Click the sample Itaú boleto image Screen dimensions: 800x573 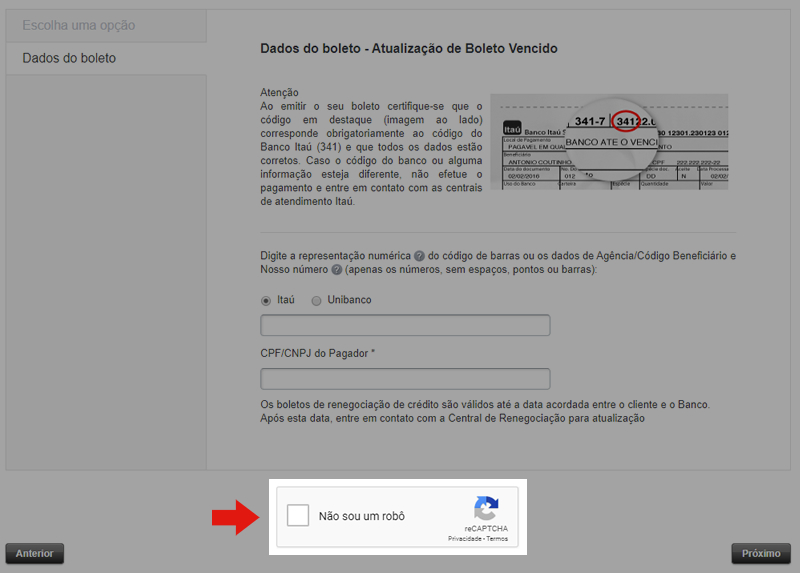[609, 142]
